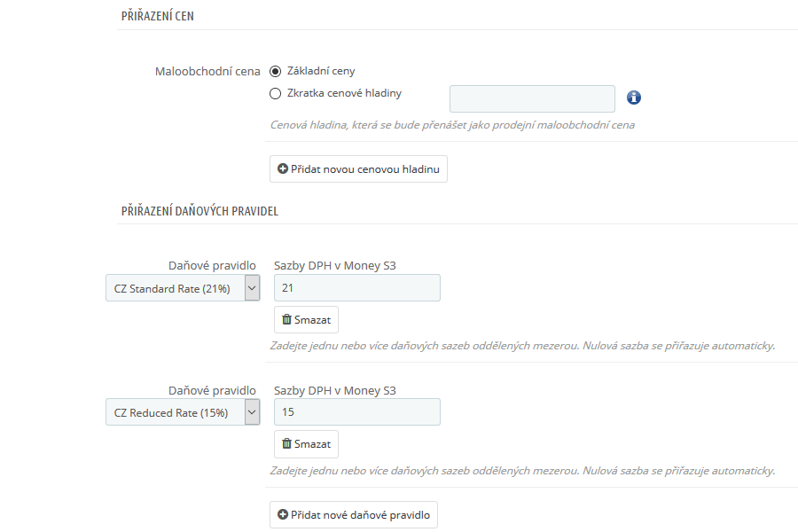Viewport: 798px width, 532px height.
Task: Click Sazby DPH label above the 21 field
Action: pos(335,265)
